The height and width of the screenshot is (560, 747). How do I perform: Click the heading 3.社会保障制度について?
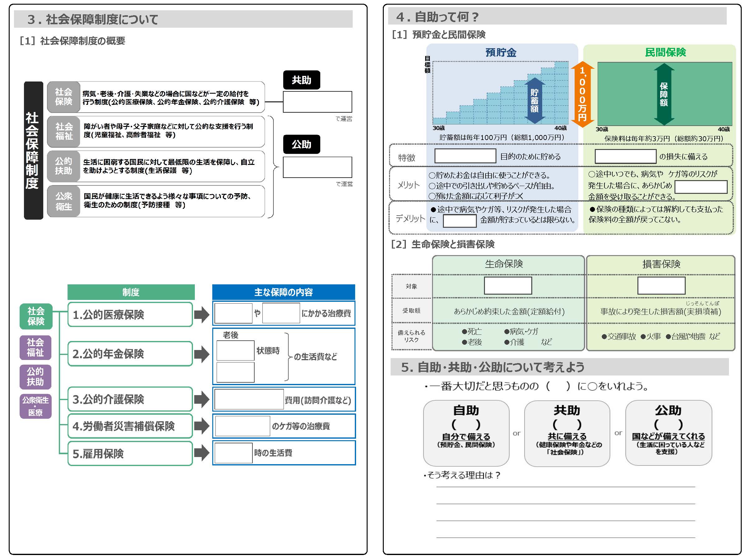coord(92,19)
